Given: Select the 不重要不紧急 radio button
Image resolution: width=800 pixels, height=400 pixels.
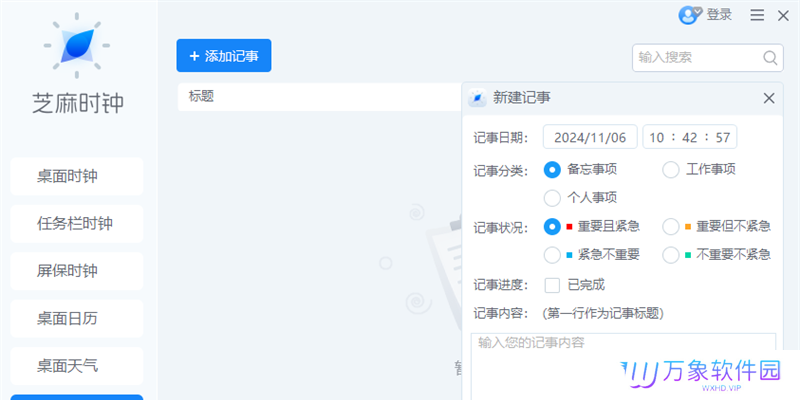Looking at the screenshot, I should pyautogui.click(x=671, y=255).
